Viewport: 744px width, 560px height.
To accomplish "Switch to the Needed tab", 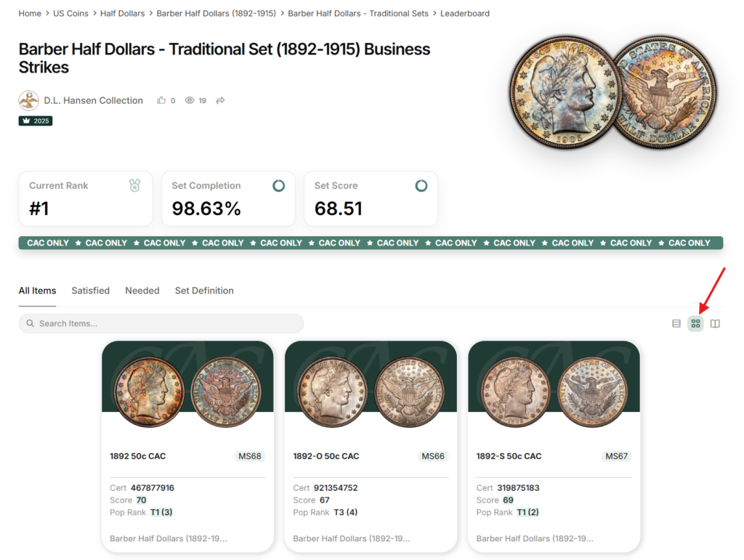I will pos(142,291).
